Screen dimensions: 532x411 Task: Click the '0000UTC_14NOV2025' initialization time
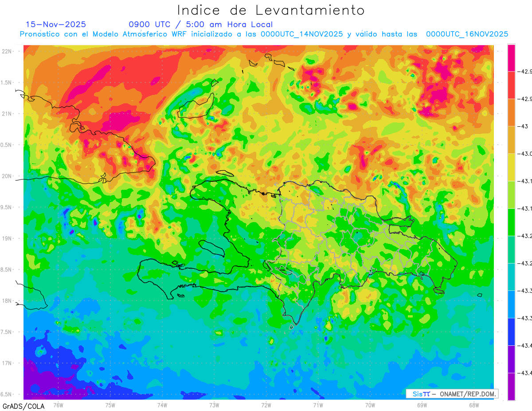(x=301, y=34)
